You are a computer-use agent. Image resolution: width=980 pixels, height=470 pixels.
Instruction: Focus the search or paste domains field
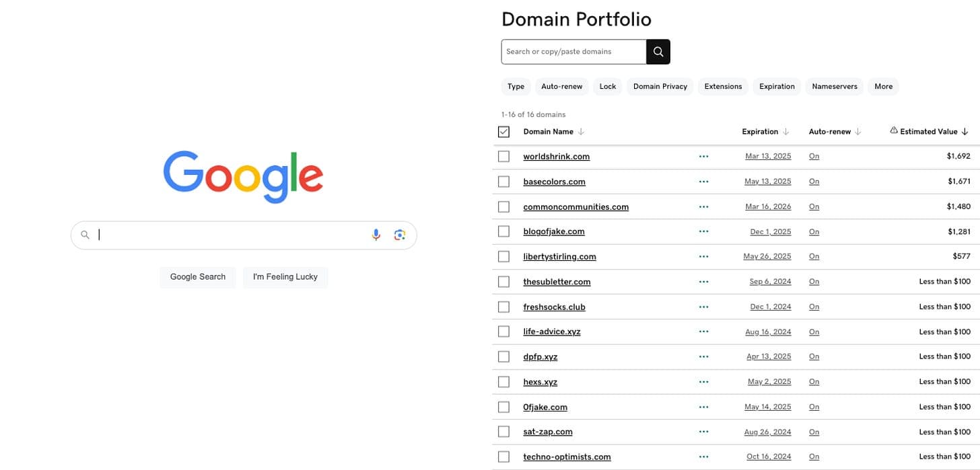[x=573, y=52]
